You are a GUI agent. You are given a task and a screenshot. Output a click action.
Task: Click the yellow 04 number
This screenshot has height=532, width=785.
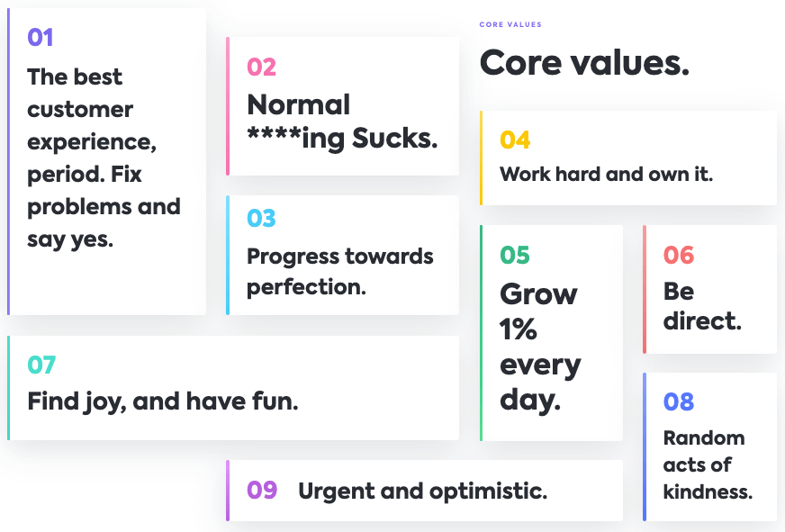(x=515, y=140)
